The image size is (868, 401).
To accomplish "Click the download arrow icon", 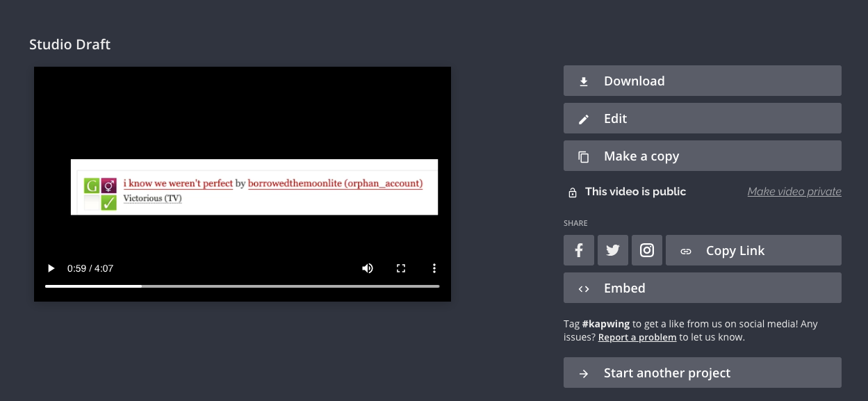I will (x=584, y=81).
